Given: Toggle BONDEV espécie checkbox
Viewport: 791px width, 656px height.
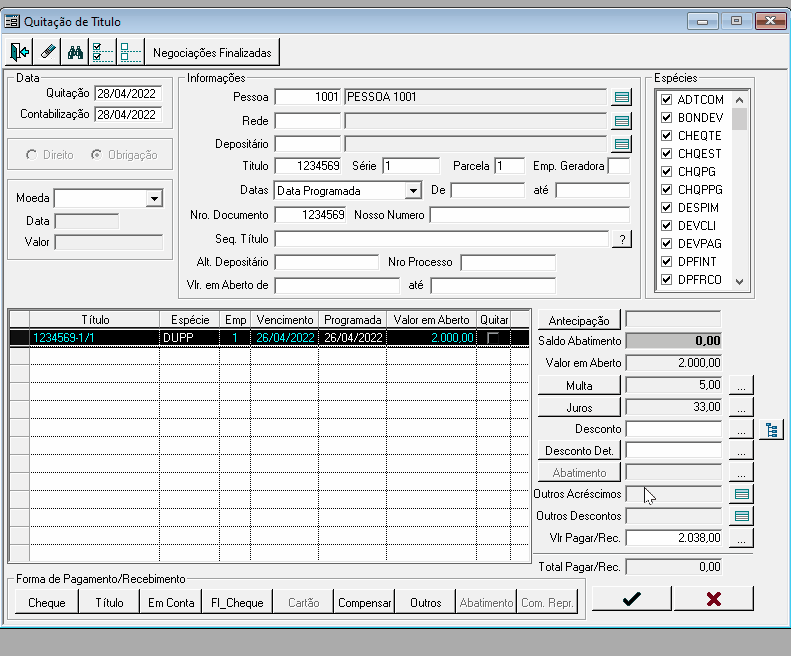Looking at the screenshot, I should (x=666, y=118).
